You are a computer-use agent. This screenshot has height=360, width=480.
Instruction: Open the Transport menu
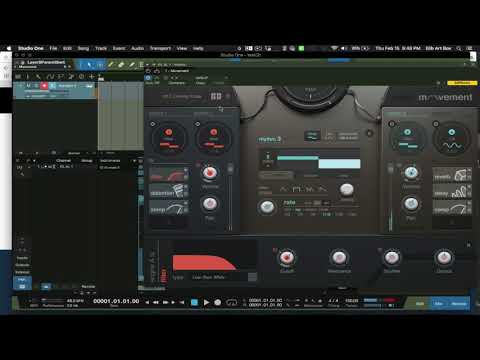point(160,48)
